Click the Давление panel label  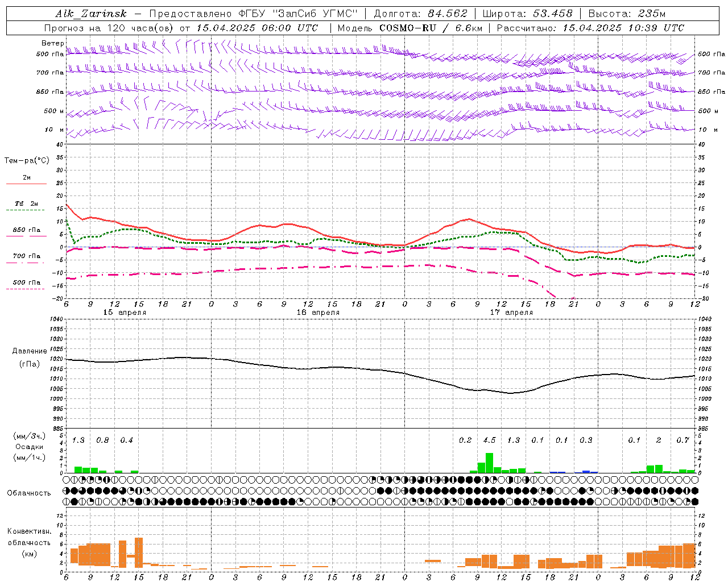[x=30, y=351]
